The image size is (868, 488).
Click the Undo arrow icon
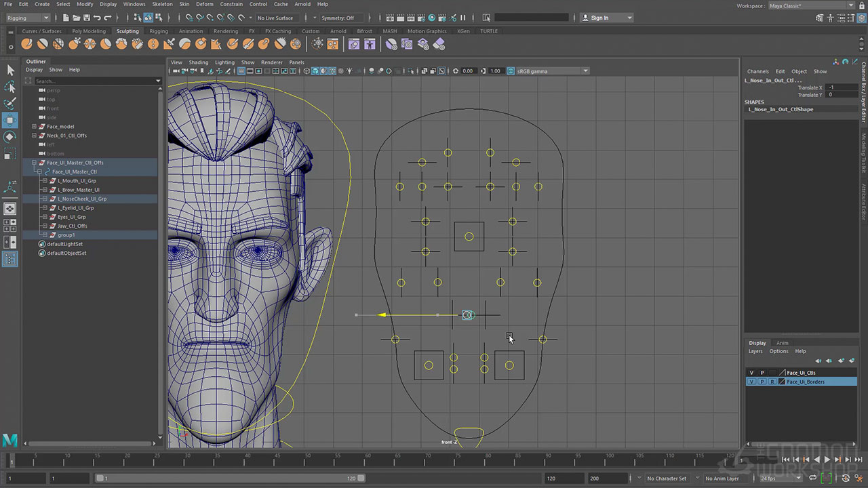tap(97, 18)
